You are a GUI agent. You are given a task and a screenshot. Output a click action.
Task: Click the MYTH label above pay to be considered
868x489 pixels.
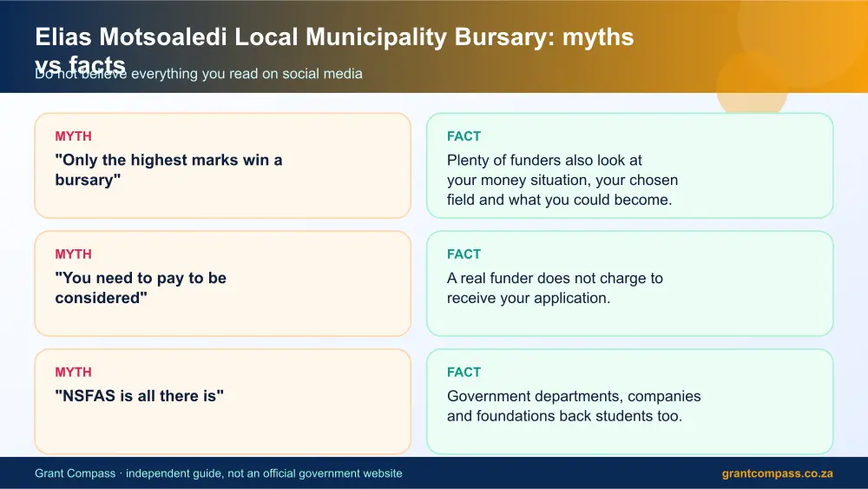tap(73, 254)
